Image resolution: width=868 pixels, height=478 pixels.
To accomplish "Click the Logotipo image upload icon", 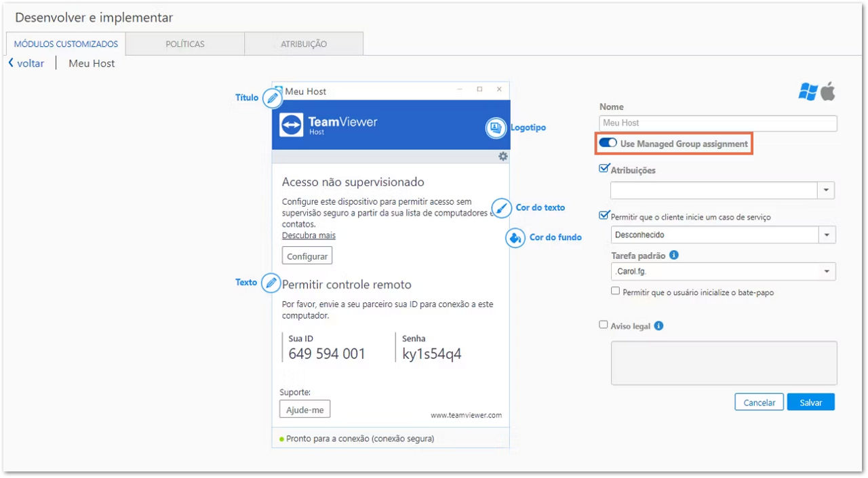I will coord(496,127).
